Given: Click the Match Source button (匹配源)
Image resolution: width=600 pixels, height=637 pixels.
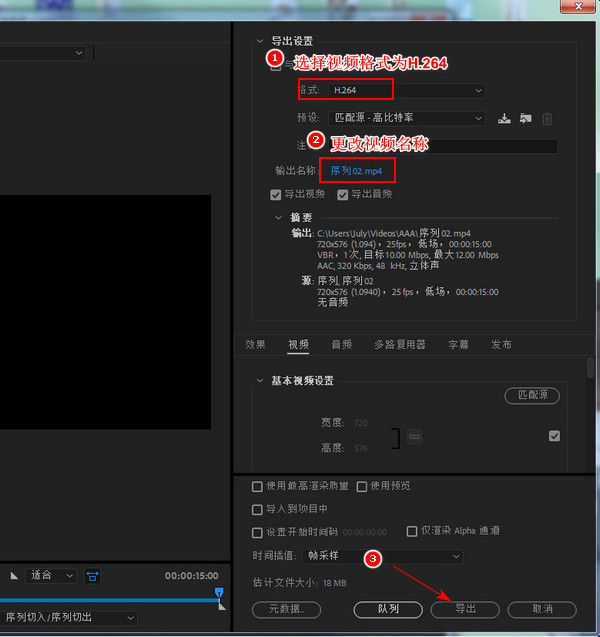Looking at the screenshot, I should coord(532,395).
